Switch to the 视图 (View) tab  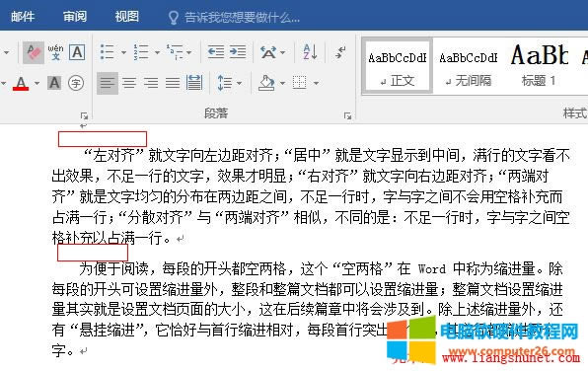126,17
